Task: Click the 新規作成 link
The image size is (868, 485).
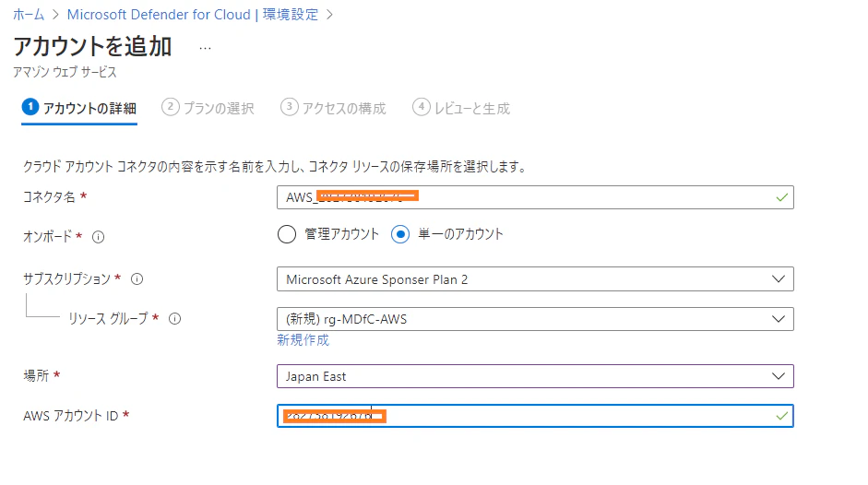Action: click(x=303, y=340)
